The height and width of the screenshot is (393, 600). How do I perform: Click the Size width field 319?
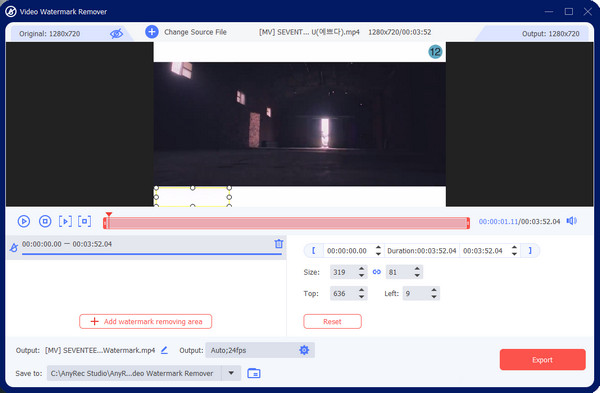click(343, 272)
